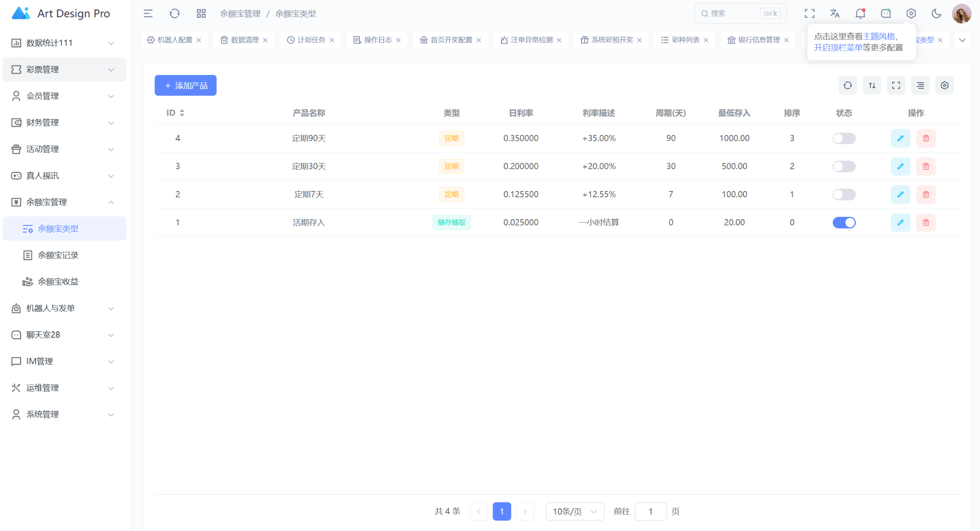Click the page number jump input field
Viewport: 980px width, 531px height.
pyautogui.click(x=650, y=511)
